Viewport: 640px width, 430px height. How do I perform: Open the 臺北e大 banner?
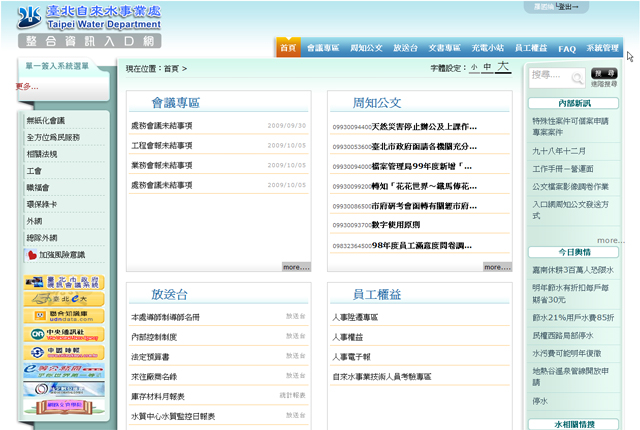(64, 299)
